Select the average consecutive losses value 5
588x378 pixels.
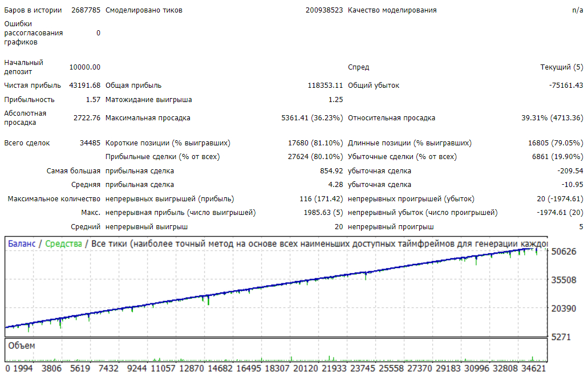[581, 227]
